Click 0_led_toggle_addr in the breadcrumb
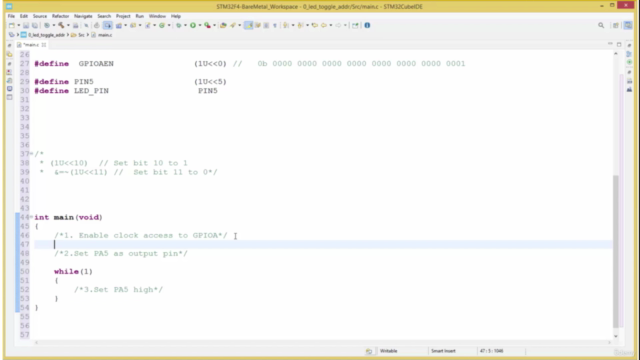This screenshot has height=360, width=640. 46,35
